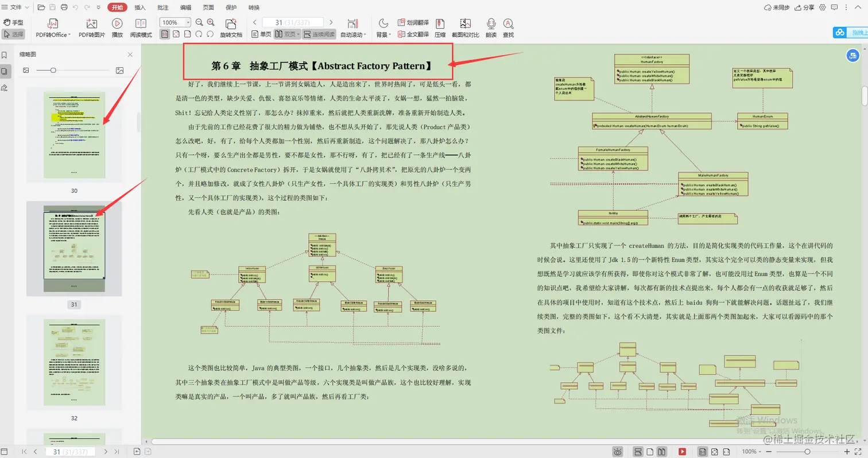The image size is (868, 458).
Task: Switch to 单页 single page layout
Action: 261,34
